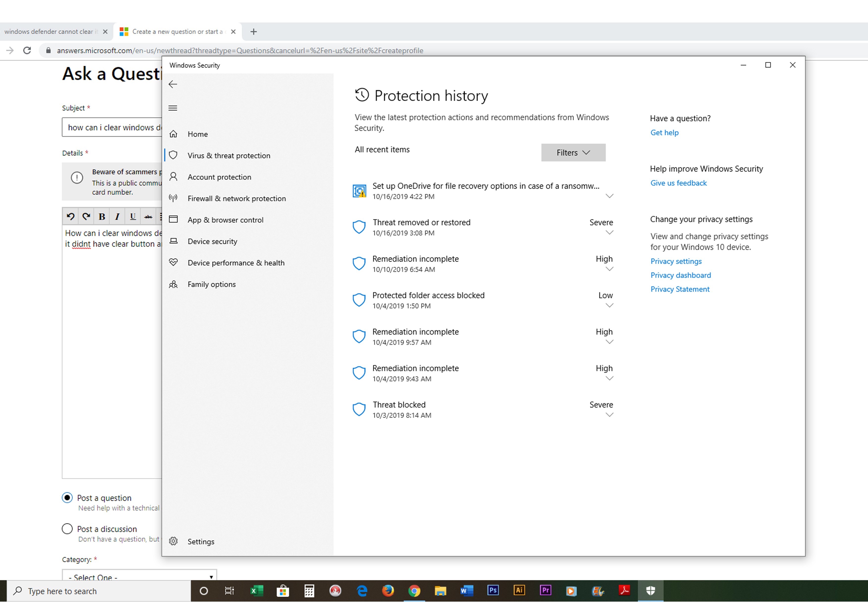Click the Family options people icon
This screenshot has width=868, height=614.
coord(173,284)
